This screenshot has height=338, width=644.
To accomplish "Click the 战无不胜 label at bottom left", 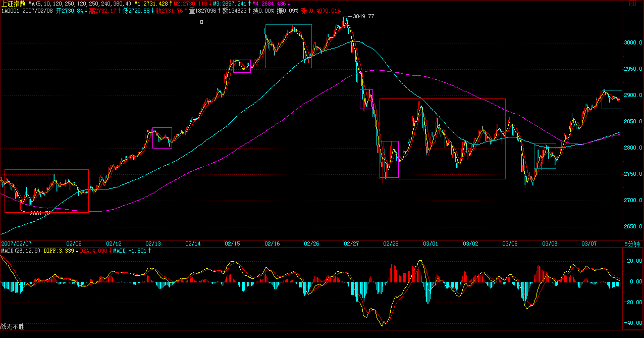I will click(13, 327).
